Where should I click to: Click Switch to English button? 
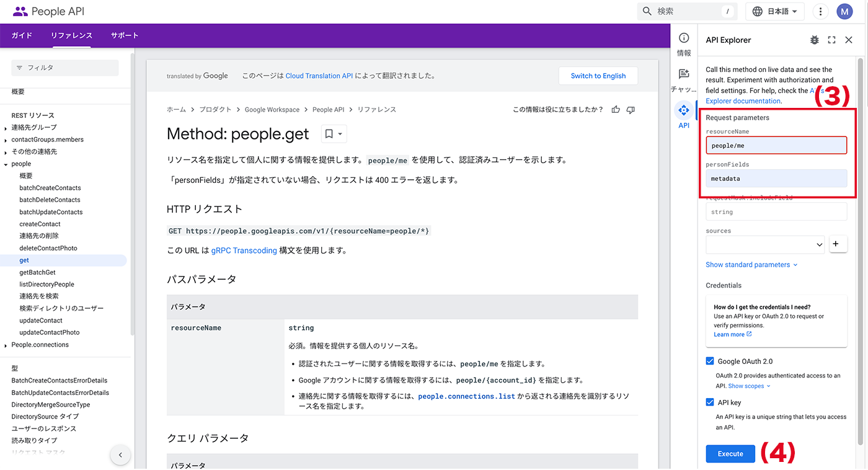pyautogui.click(x=598, y=76)
